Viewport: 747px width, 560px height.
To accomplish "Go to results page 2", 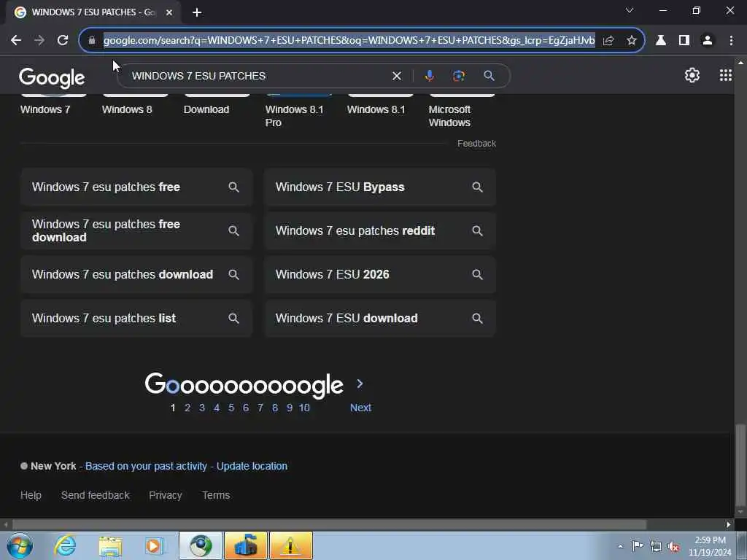I will coord(187,408).
